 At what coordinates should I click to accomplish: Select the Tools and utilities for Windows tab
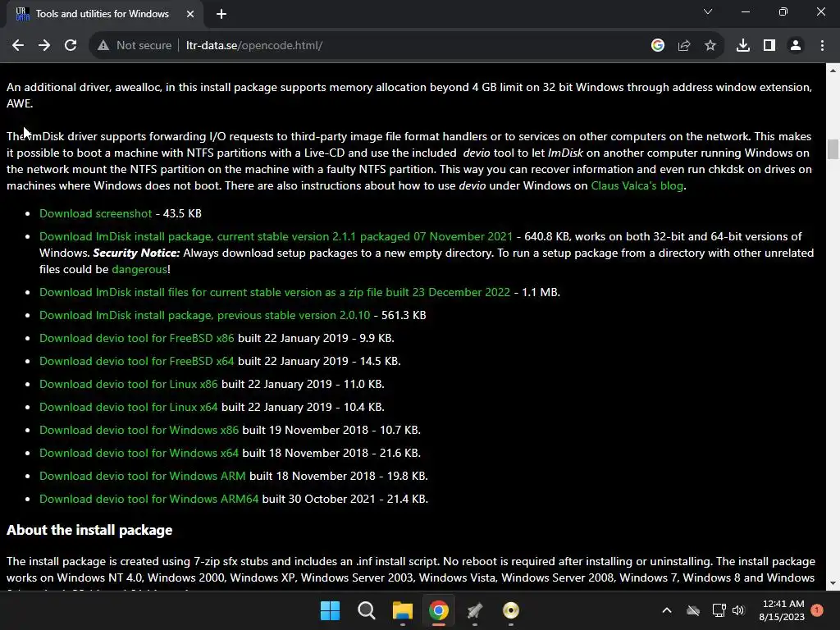coord(103,14)
